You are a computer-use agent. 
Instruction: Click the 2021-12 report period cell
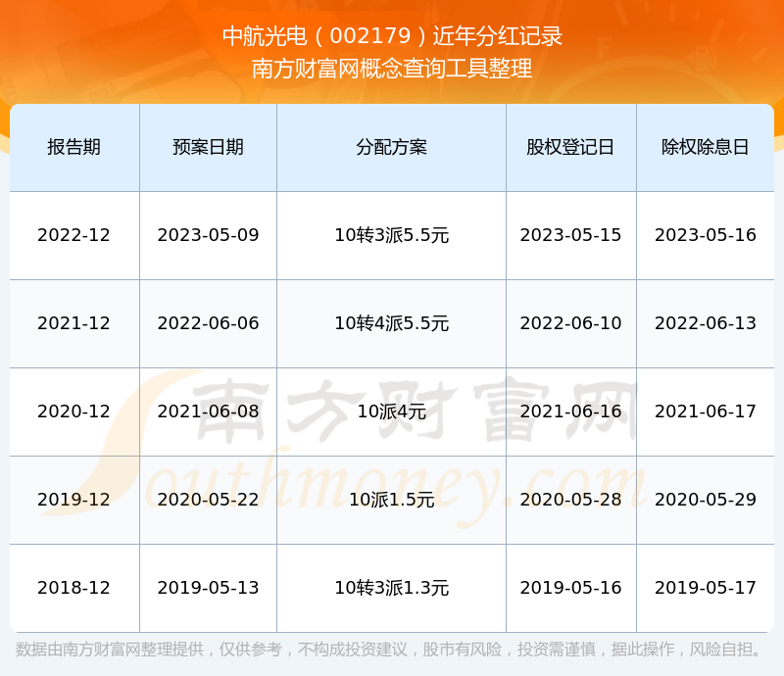[74, 323]
